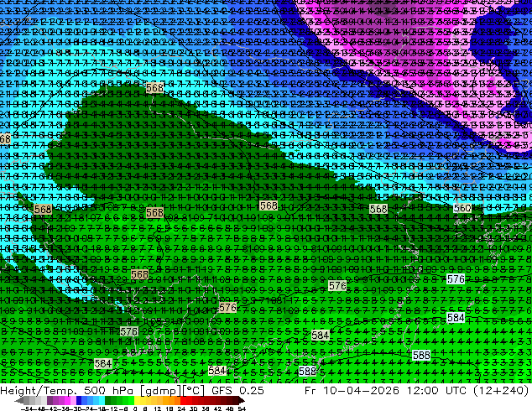Screen dimensions: 532x411
Task: Click the 560 height contour label
Action: pyautogui.click(x=462, y=208)
